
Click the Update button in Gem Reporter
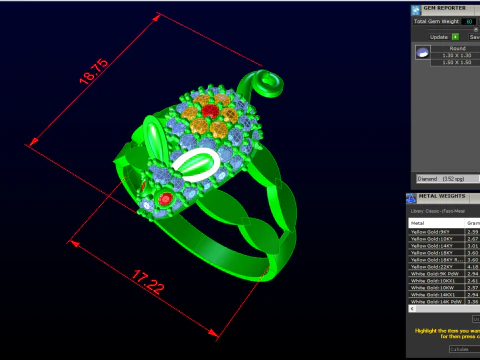tap(439, 37)
